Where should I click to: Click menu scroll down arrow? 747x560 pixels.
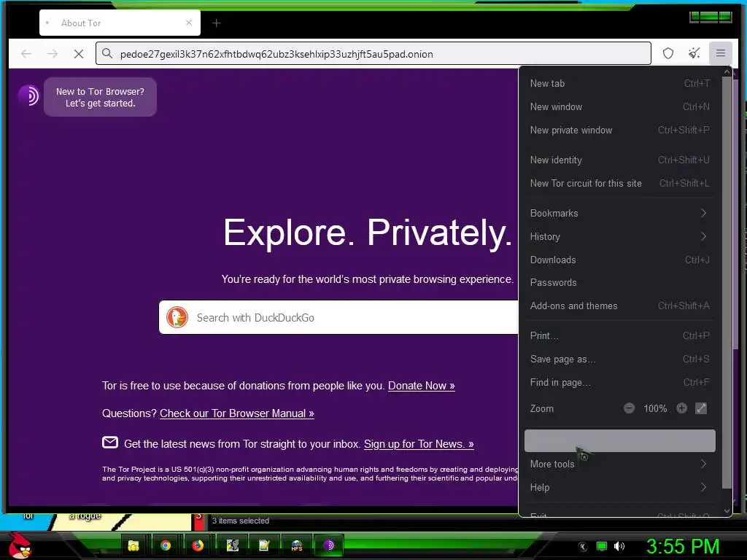pos(727,510)
